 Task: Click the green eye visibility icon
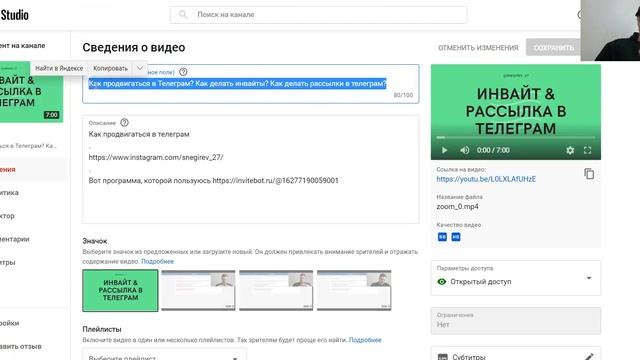click(442, 282)
